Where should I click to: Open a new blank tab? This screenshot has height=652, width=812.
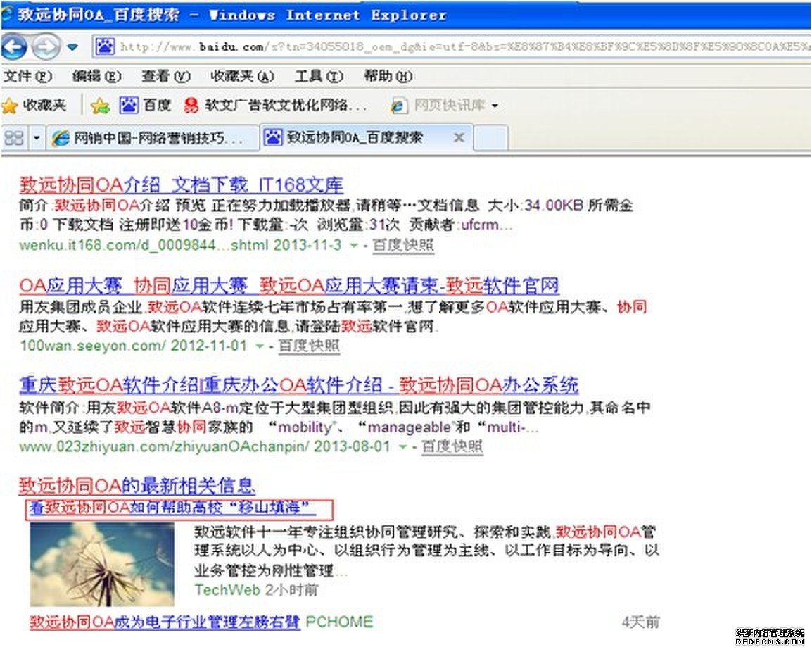click(490, 138)
